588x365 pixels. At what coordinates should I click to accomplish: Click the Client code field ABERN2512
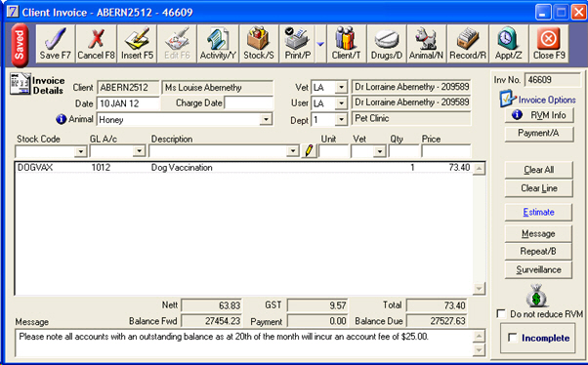click(x=128, y=87)
